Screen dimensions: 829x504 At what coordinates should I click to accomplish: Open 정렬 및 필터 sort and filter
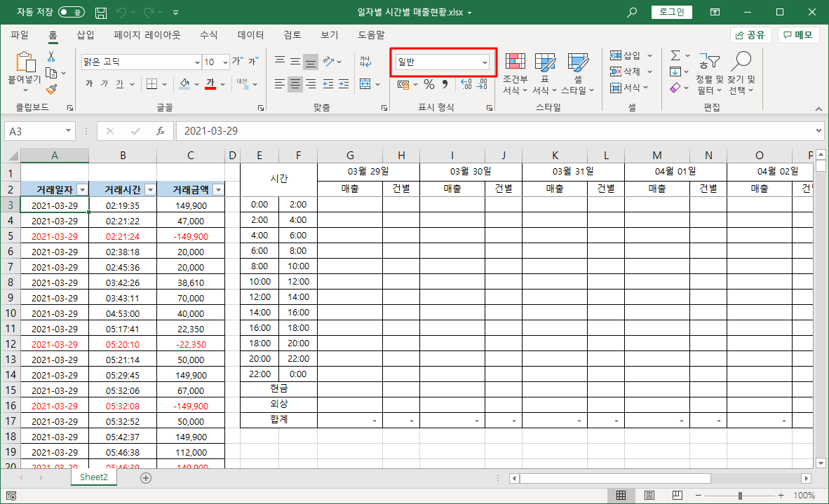point(710,74)
